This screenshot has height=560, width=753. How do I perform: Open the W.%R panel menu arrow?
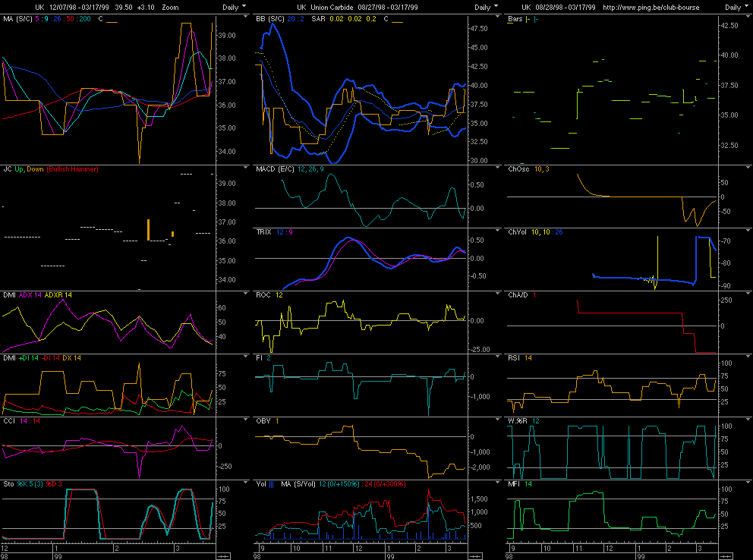tap(748, 419)
